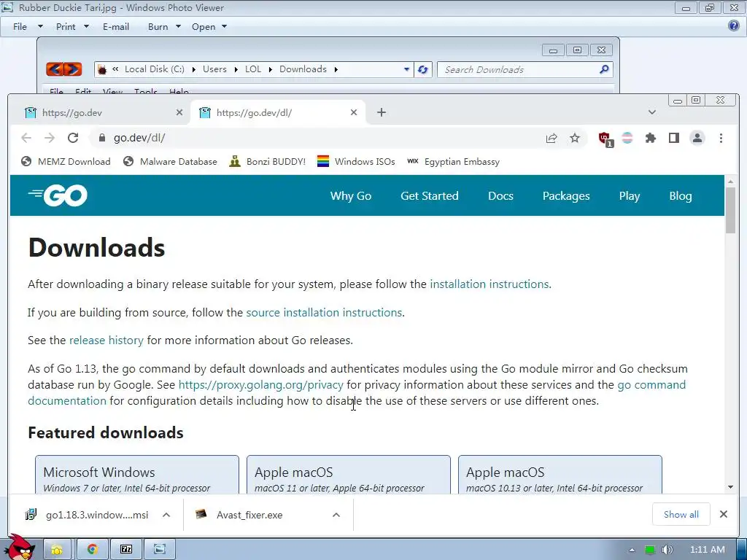Select the https://go.dev/dl/ tab
The height and width of the screenshot is (560, 747).
pyautogui.click(x=278, y=112)
